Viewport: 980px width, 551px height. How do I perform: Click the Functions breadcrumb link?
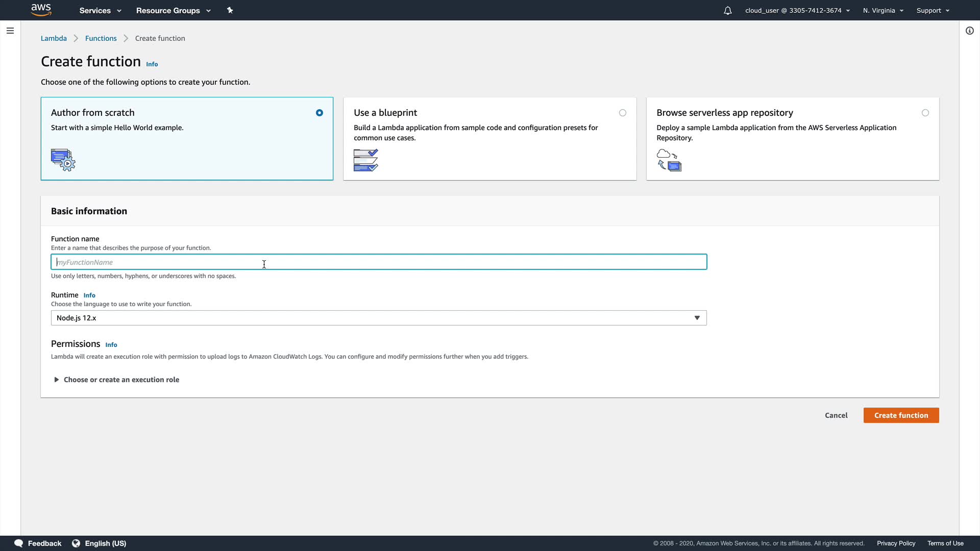pyautogui.click(x=101, y=38)
